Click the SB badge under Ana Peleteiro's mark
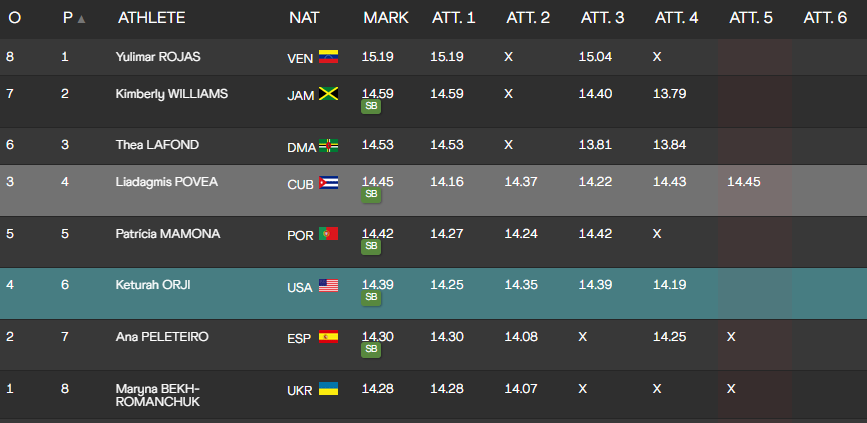 [x=371, y=349]
